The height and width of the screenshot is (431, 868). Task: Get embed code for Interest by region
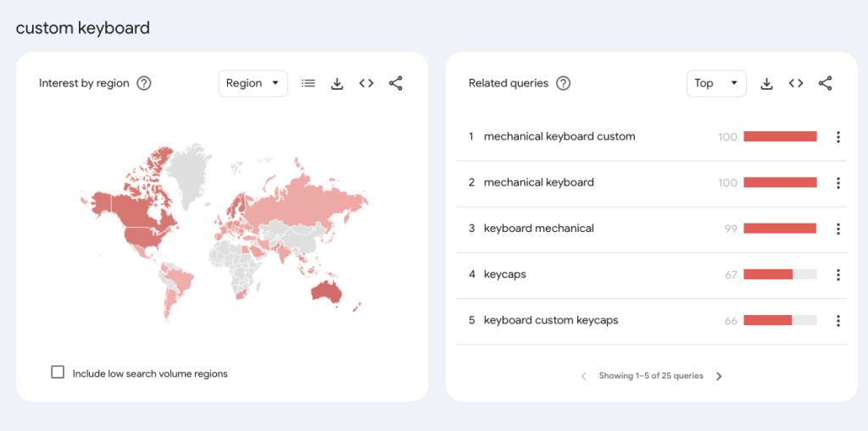pos(366,84)
